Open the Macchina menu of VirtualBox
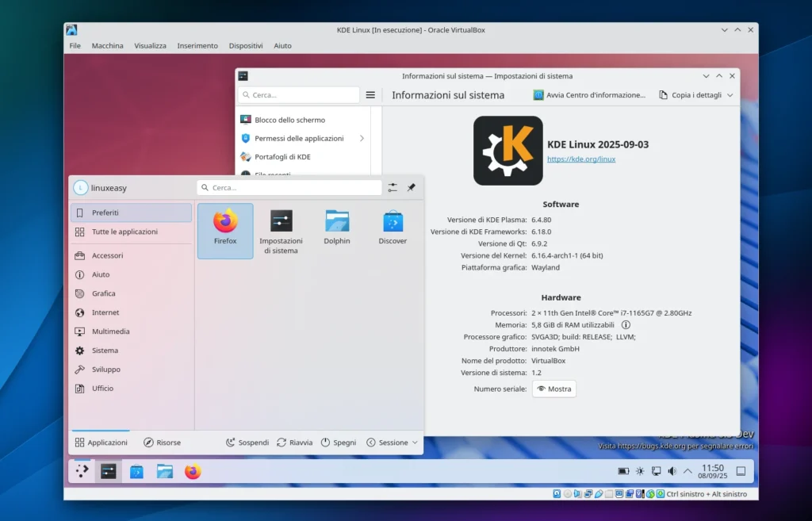This screenshot has height=521, width=812. (x=107, y=45)
